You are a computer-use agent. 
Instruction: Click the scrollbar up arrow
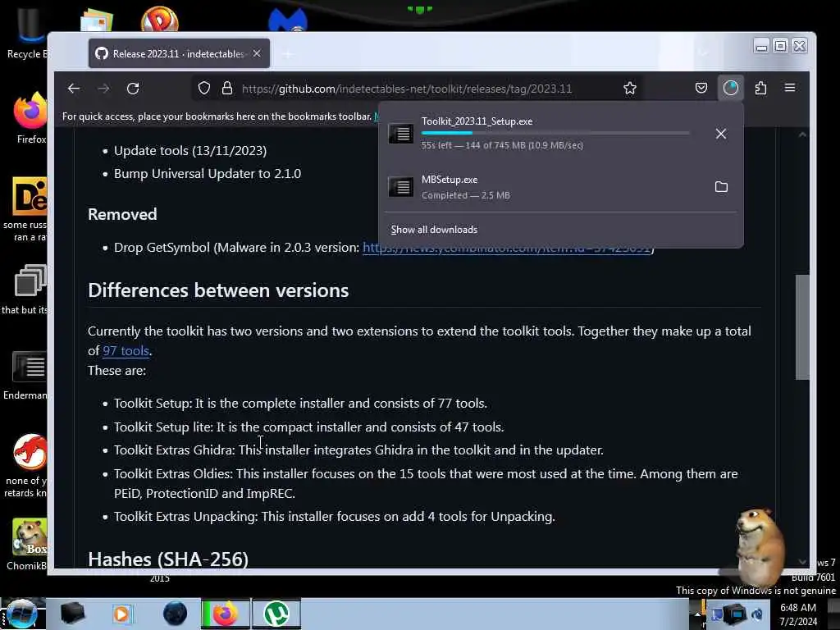click(802, 135)
